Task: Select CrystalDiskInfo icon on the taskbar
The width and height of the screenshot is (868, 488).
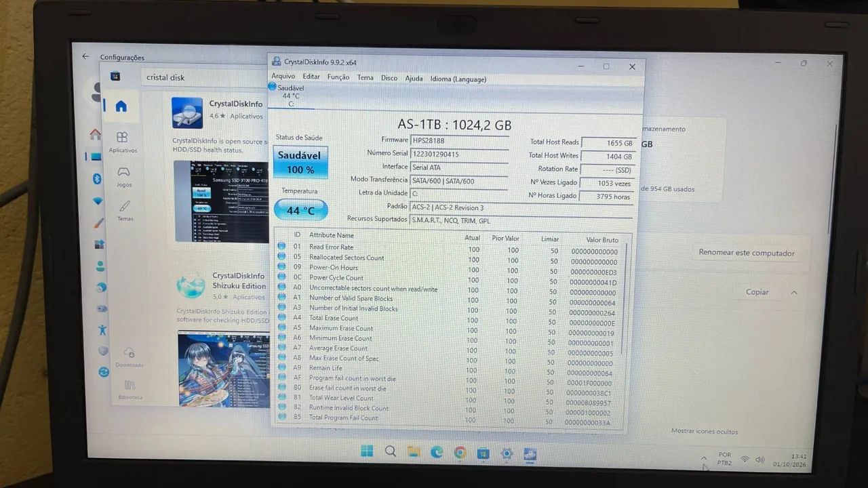Action: point(530,453)
